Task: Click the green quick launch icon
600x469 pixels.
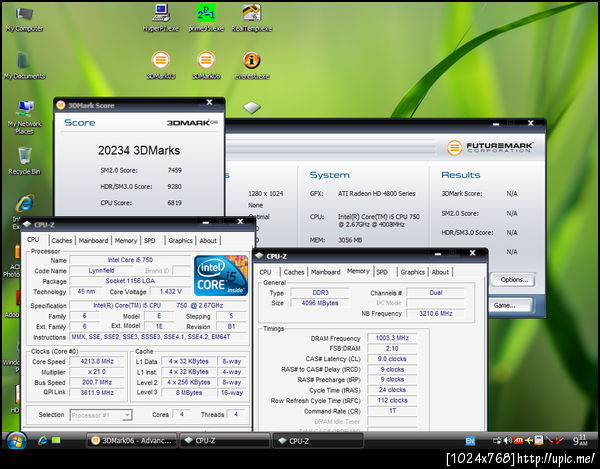Action: tap(56, 441)
